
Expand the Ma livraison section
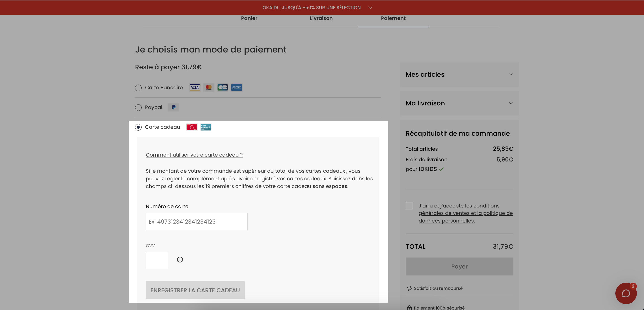(x=459, y=103)
